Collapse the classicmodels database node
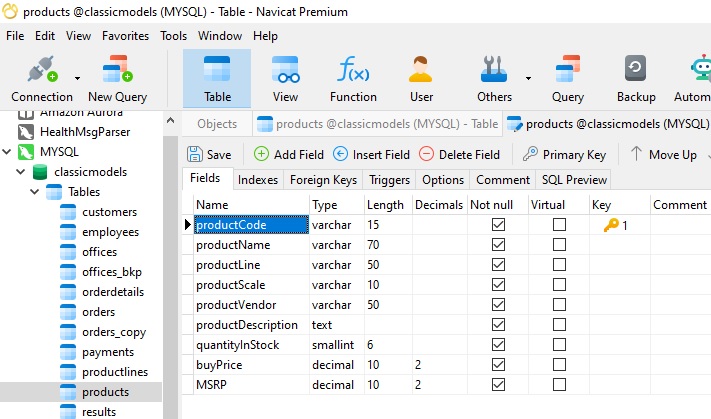 (20, 172)
